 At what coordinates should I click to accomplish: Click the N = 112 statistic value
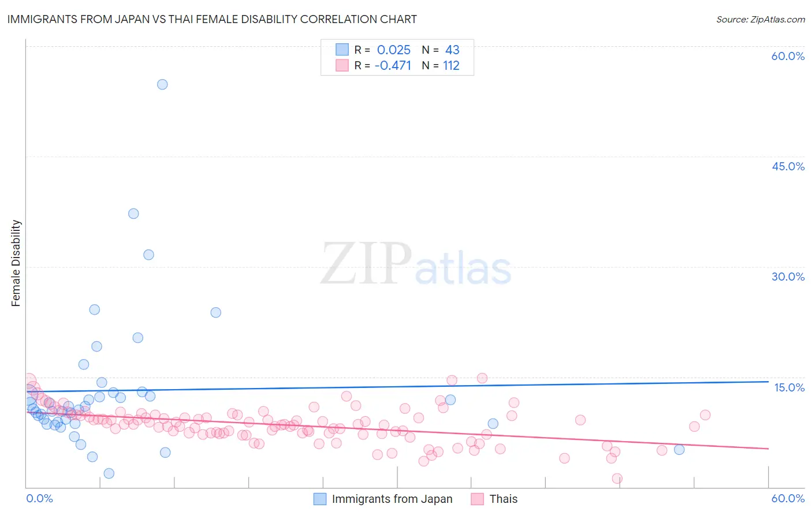tap(441, 65)
